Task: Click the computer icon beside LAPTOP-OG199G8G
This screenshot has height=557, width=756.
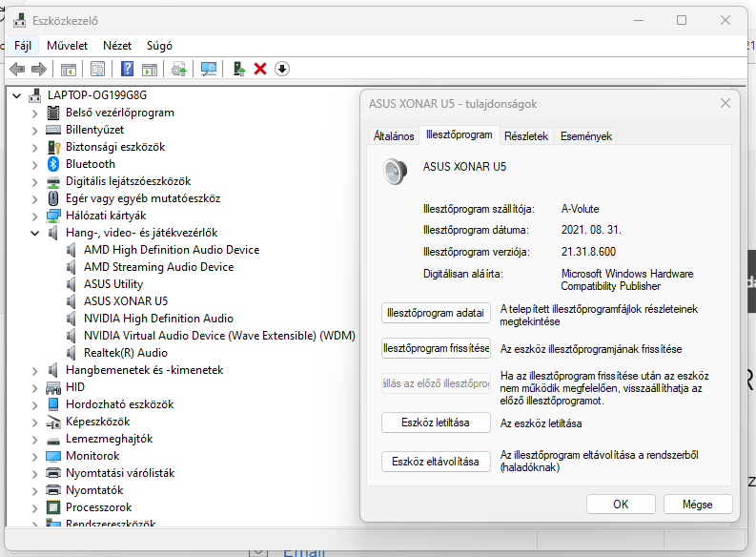Action: pos(34,95)
